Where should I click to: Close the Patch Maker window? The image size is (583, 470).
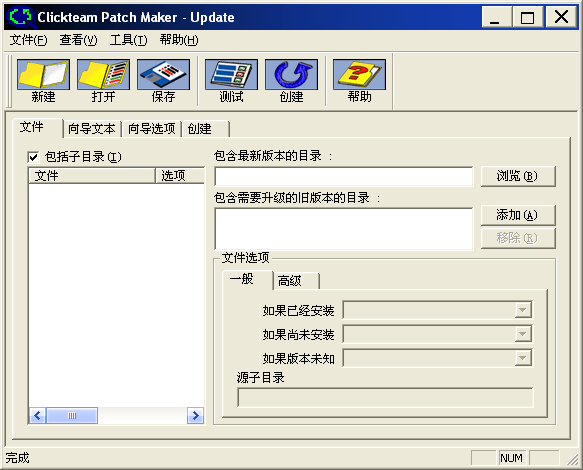(561, 17)
